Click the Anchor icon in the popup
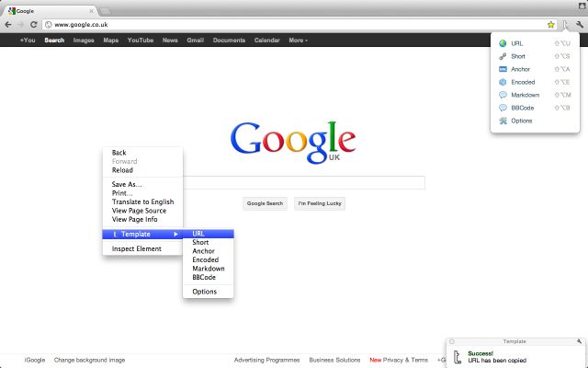Image resolution: width=588 pixels, height=368 pixels. tap(503, 69)
